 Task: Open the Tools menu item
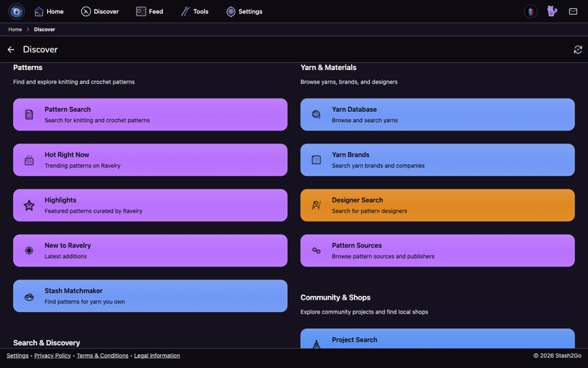[195, 12]
